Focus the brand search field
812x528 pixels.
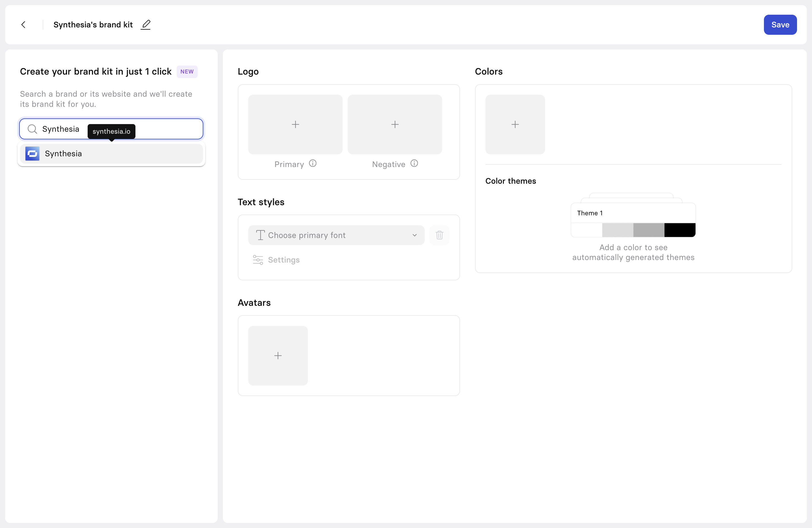(111, 129)
